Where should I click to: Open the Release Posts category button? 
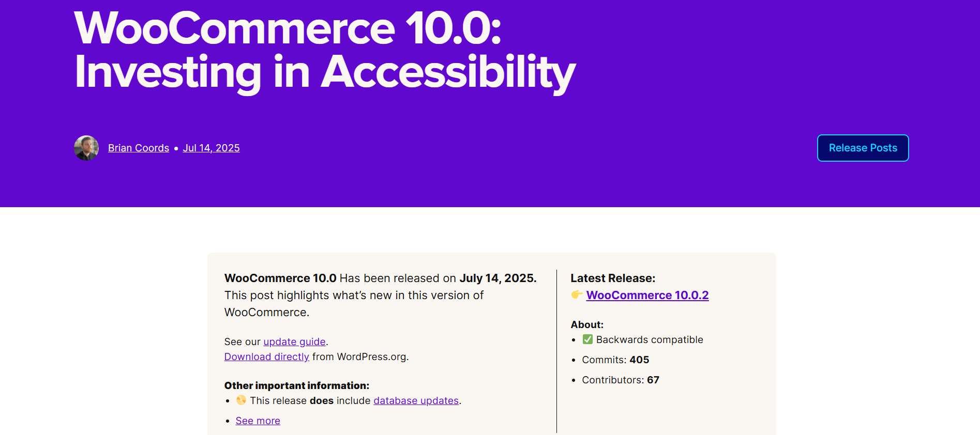pyautogui.click(x=863, y=148)
